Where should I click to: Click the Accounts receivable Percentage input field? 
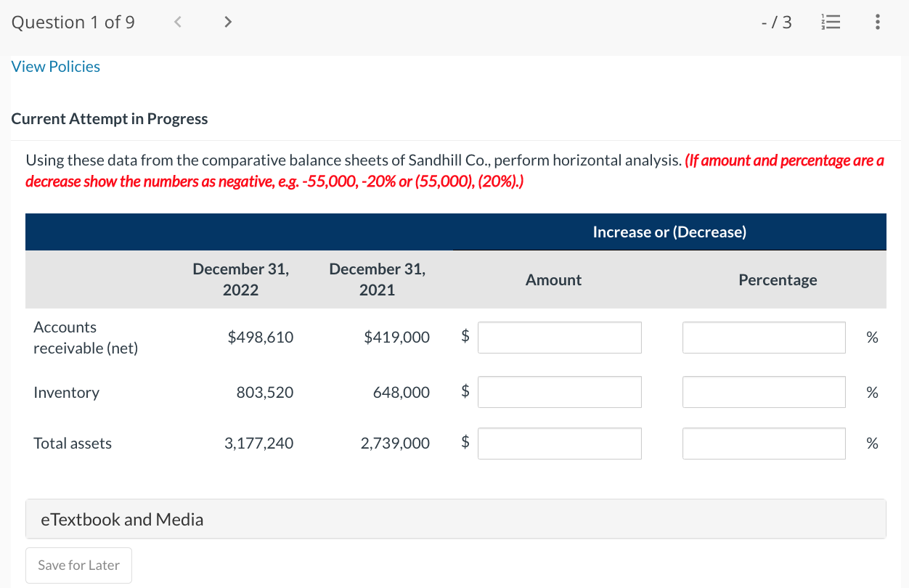click(x=764, y=337)
